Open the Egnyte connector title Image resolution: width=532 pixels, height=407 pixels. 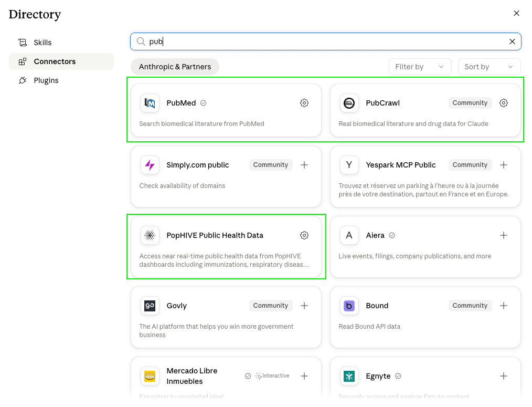click(378, 376)
